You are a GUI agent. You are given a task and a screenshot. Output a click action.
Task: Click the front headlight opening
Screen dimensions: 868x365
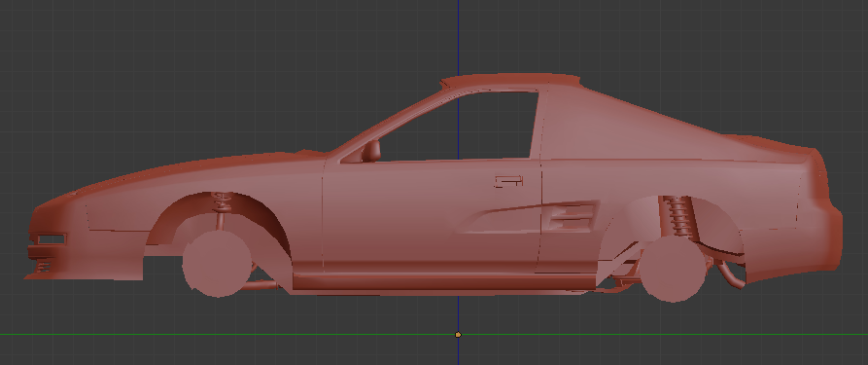tap(51, 239)
